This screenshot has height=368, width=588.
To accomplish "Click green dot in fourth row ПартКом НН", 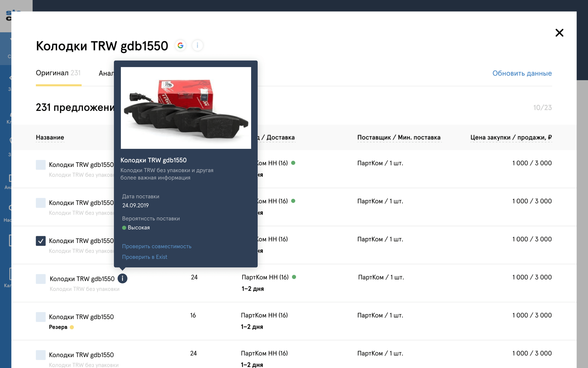I will [x=294, y=277].
